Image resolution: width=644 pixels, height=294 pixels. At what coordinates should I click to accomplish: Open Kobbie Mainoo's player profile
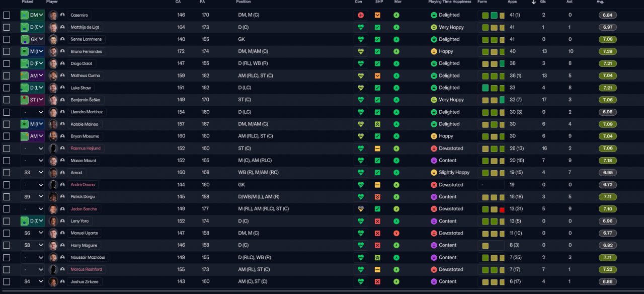point(84,124)
